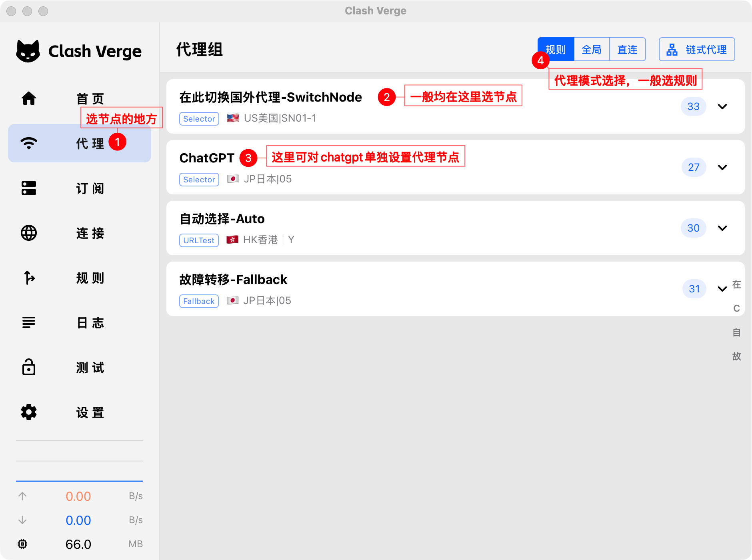Expand the ChatGPT proxy group chevron
This screenshot has height=560, width=752.
pos(722,167)
